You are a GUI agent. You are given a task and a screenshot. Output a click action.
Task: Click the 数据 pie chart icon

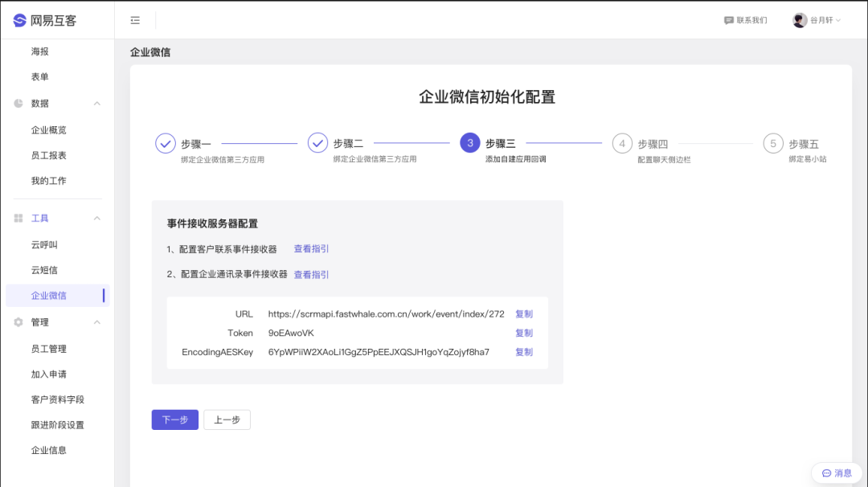tap(18, 104)
